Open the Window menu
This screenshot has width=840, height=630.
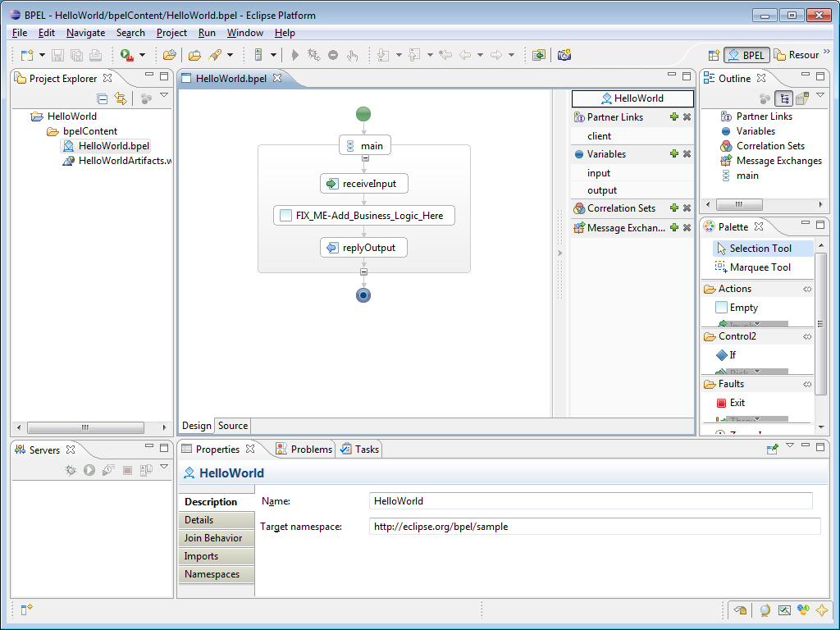244,33
